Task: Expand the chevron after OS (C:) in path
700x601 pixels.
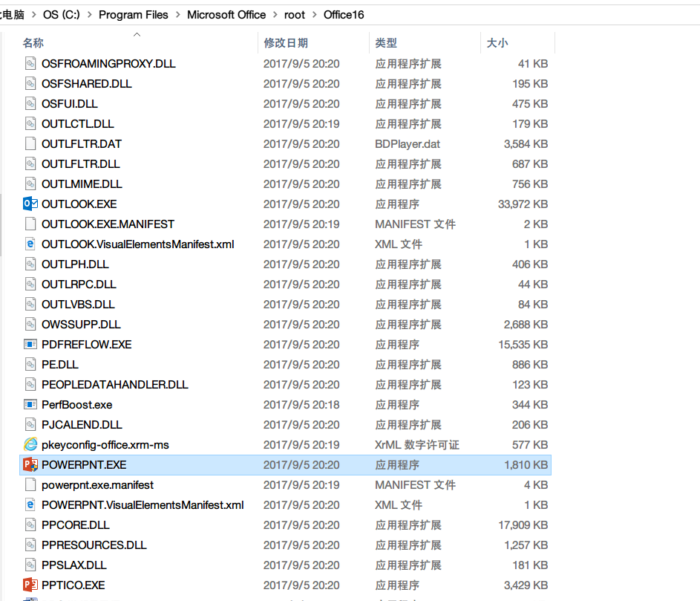Action: (90, 15)
